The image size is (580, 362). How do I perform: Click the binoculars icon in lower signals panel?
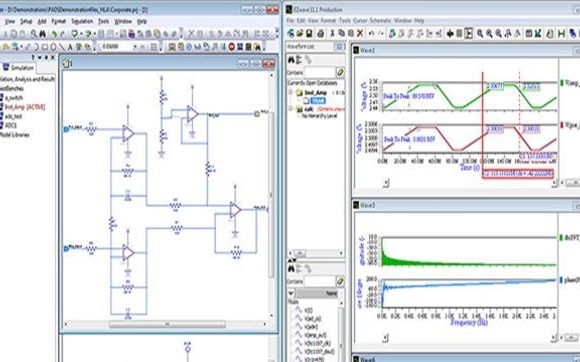(291, 269)
